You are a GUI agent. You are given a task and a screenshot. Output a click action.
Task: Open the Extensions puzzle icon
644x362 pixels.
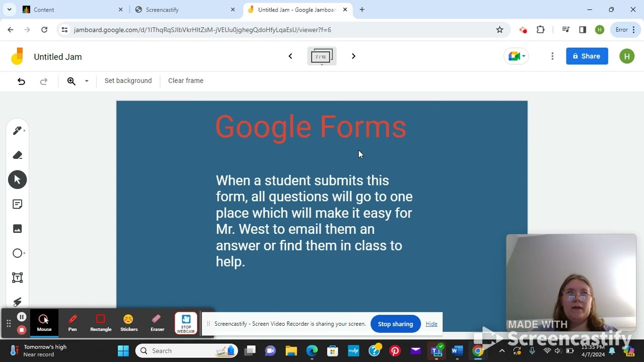pos(540,30)
